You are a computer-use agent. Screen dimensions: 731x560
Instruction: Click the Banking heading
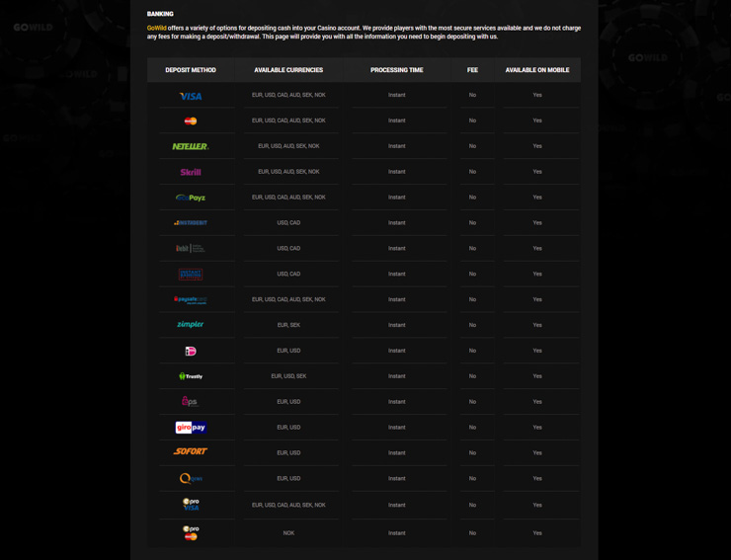160,14
